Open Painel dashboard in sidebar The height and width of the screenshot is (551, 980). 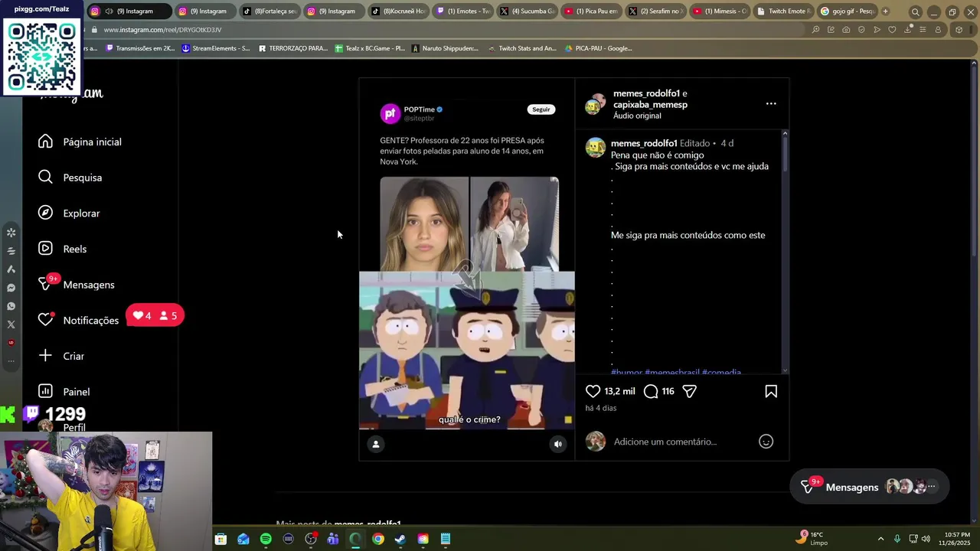[x=64, y=392]
